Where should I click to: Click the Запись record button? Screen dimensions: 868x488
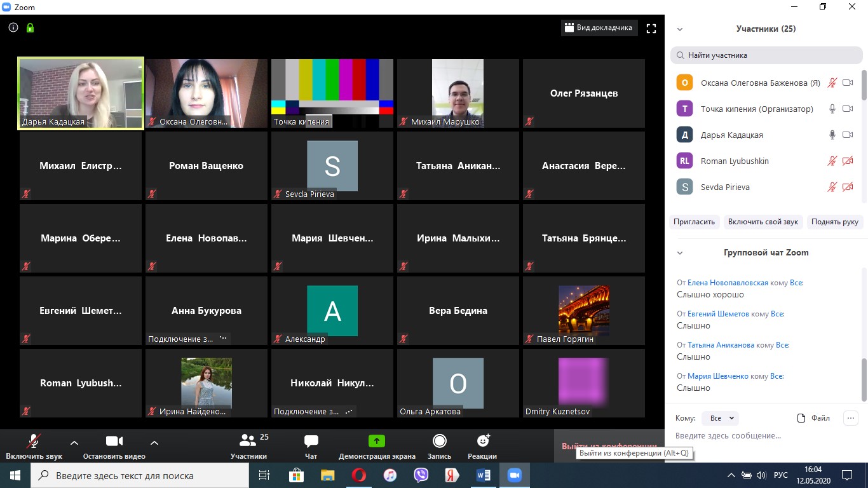(439, 447)
